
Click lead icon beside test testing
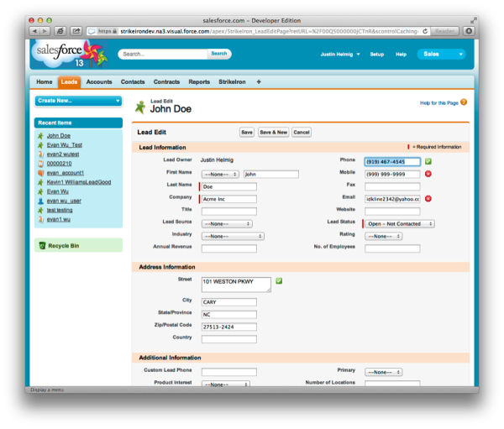(40, 210)
